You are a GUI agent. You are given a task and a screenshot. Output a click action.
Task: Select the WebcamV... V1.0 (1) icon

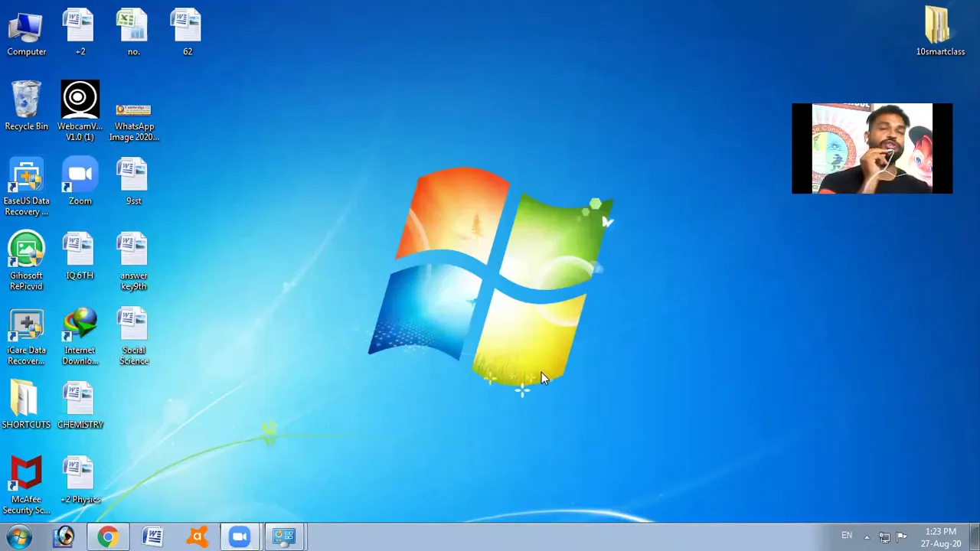[x=80, y=110]
